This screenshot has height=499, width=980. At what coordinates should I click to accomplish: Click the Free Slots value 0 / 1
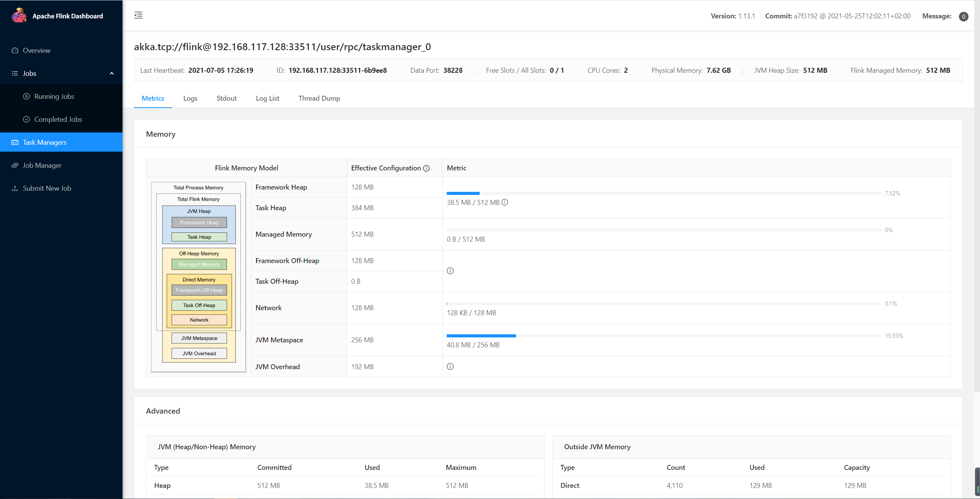(x=557, y=70)
